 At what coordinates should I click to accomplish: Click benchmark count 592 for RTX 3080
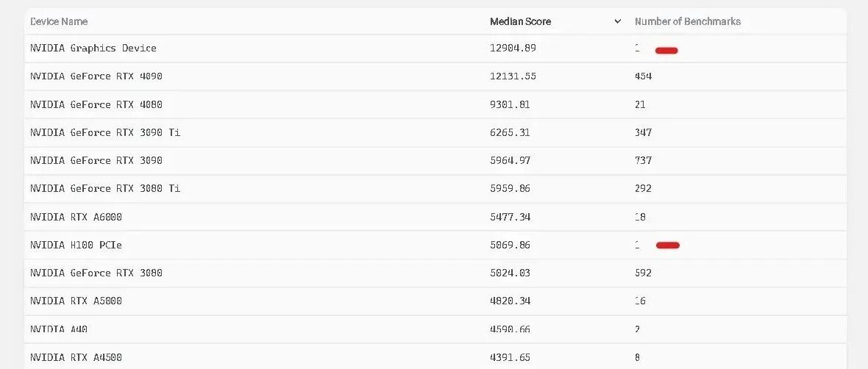pyautogui.click(x=643, y=273)
